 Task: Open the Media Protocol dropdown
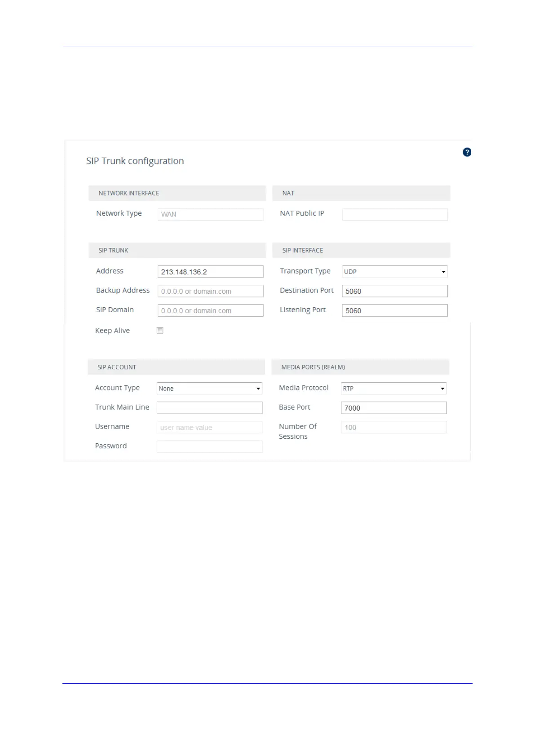394,388
